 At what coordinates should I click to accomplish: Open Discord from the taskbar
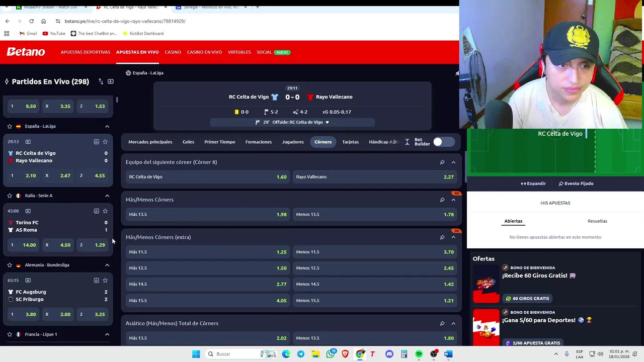(389, 354)
